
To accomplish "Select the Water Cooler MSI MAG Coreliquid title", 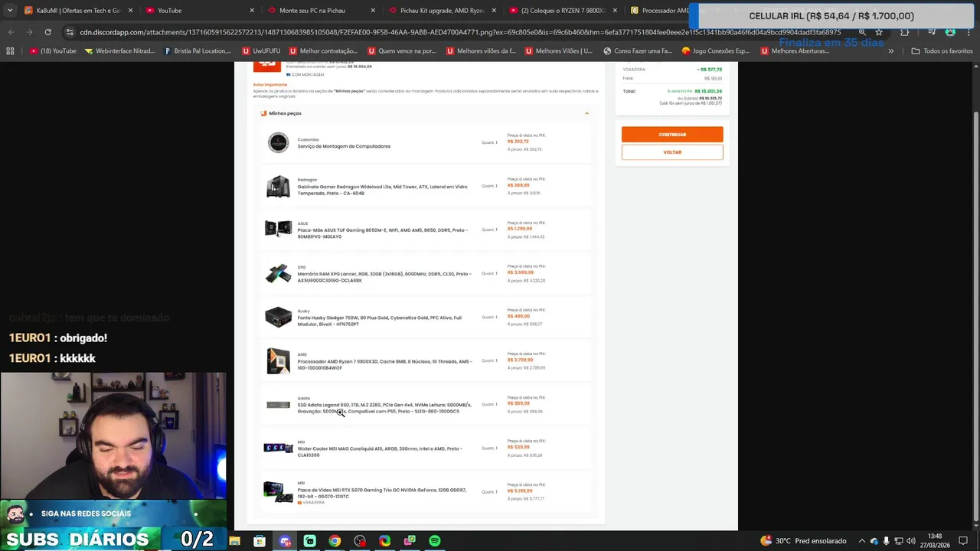I will pos(380,452).
